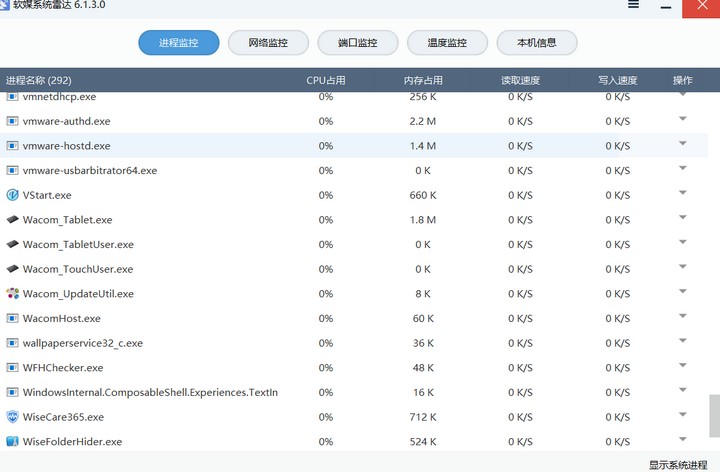
Task: Click the VStart.exe process icon
Action: 13,195
